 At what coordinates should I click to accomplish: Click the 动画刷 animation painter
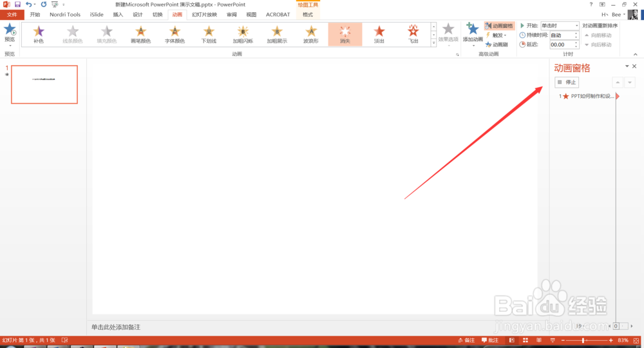coord(497,44)
